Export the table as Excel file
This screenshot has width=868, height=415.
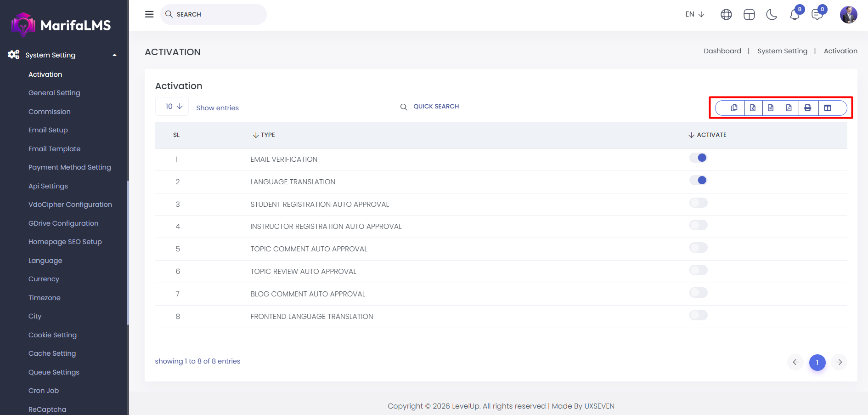pos(753,108)
